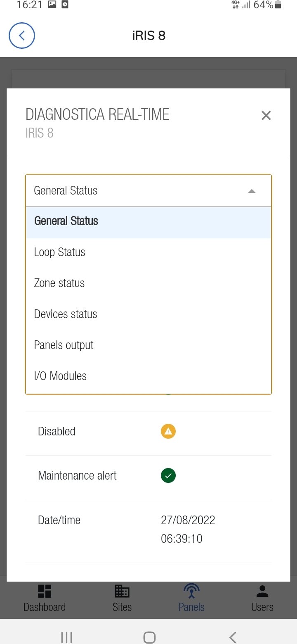The image size is (297, 644).
Task: Tap the Date/time value row
Action: pyautogui.click(x=188, y=529)
